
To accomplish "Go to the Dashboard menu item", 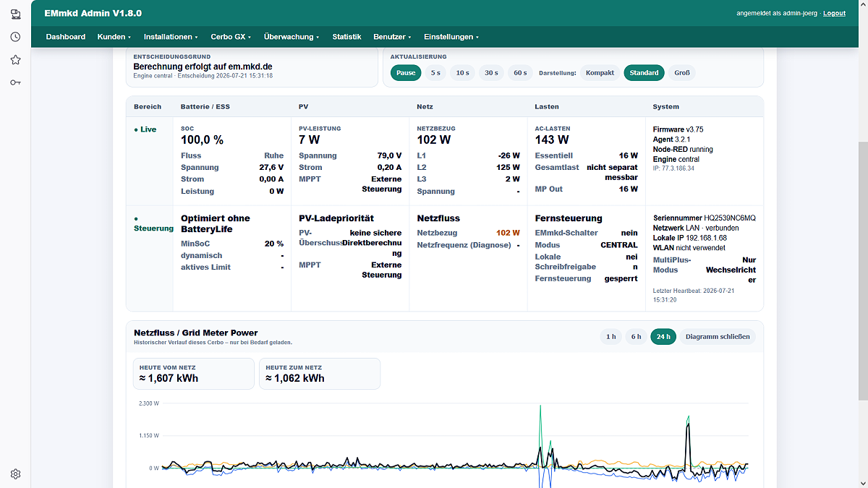I will pyautogui.click(x=66, y=37).
